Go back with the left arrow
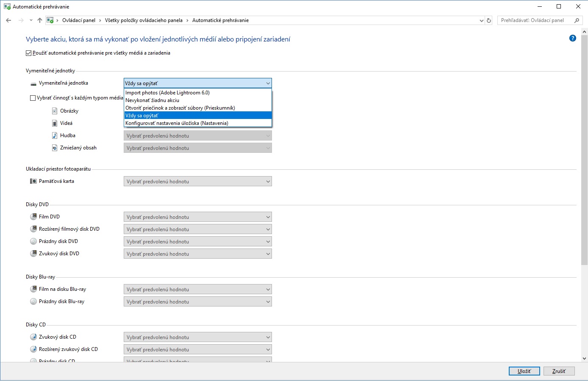Image resolution: width=588 pixels, height=381 pixels. (8, 20)
